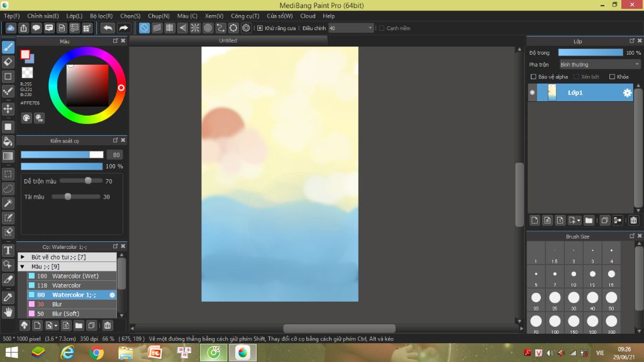Open add-brush dropdown arrow in brush panel

56,326
